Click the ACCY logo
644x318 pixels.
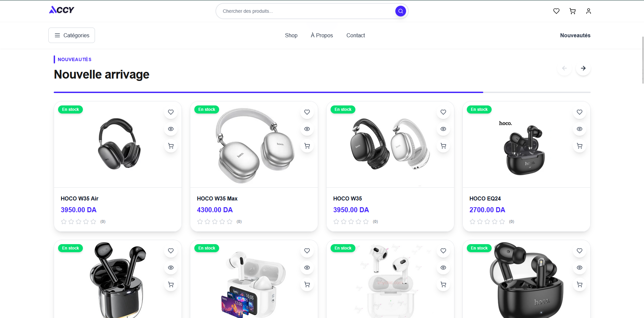(61, 10)
